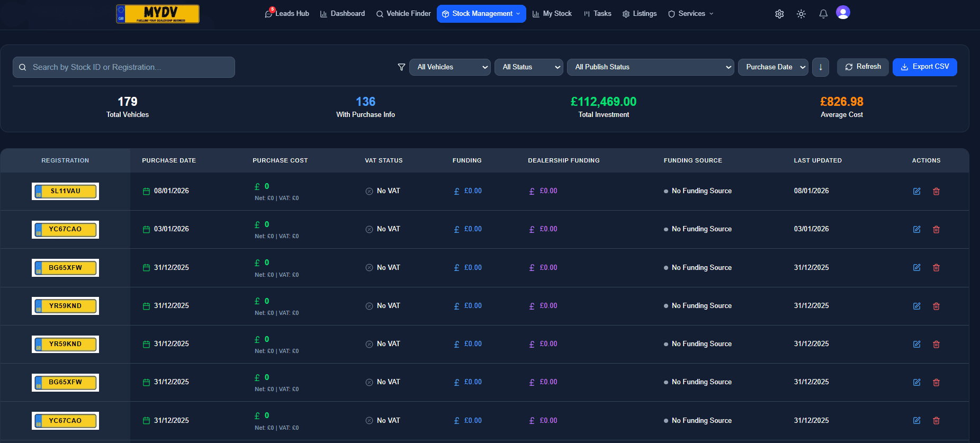The height and width of the screenshot is (443, 980).
Task: Expand Stock Management menu
Action: [x=481, y=14]
